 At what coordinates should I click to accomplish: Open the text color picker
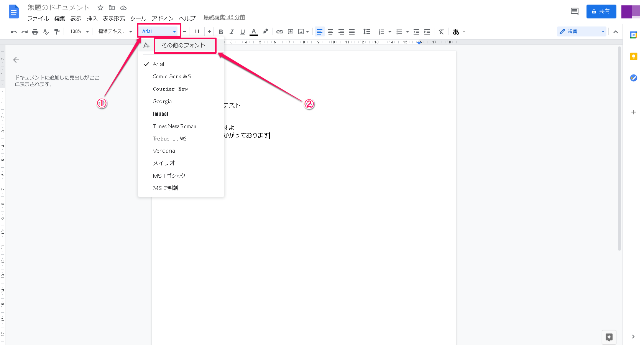(x=254, y=32)
